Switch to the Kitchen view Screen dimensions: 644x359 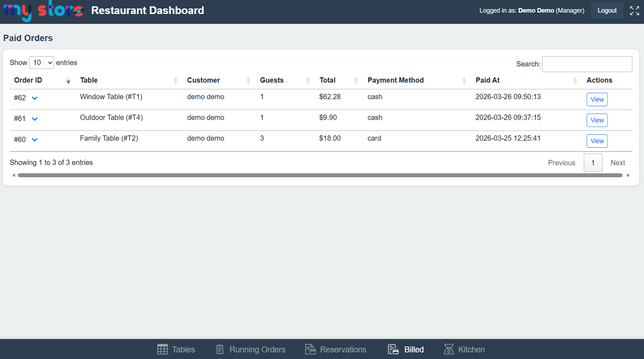[x=464, y=349]
